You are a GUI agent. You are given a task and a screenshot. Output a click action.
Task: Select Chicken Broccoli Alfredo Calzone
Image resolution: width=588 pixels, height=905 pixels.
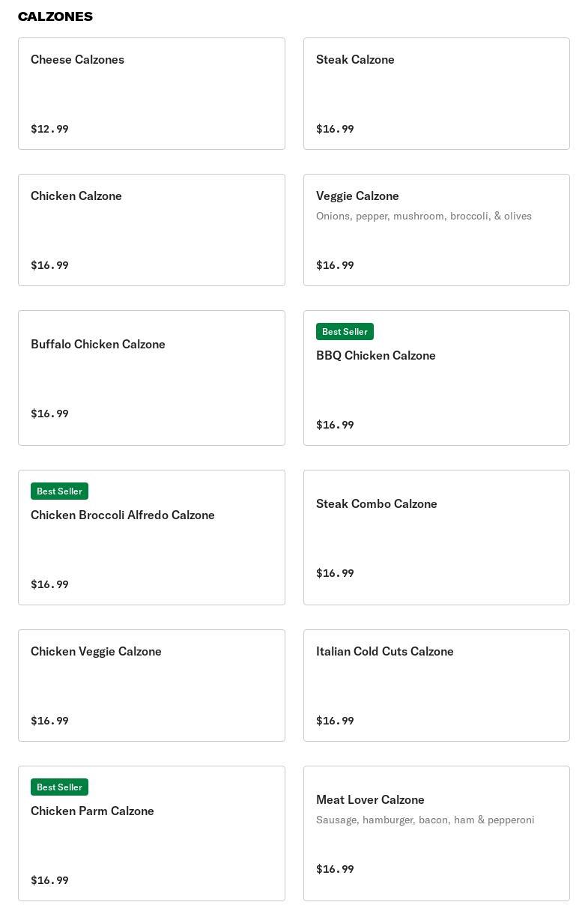click(x=151, y=538)
